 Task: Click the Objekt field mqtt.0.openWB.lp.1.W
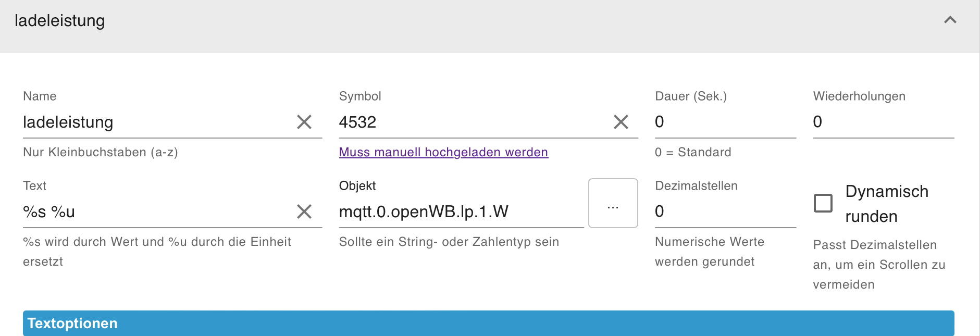[461, 212]
